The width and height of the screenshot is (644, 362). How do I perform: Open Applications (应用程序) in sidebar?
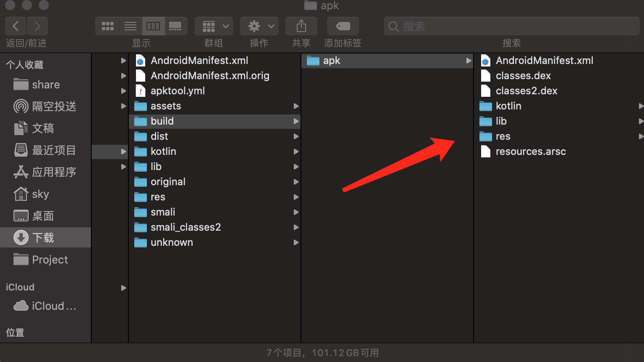tap(45, 172)
